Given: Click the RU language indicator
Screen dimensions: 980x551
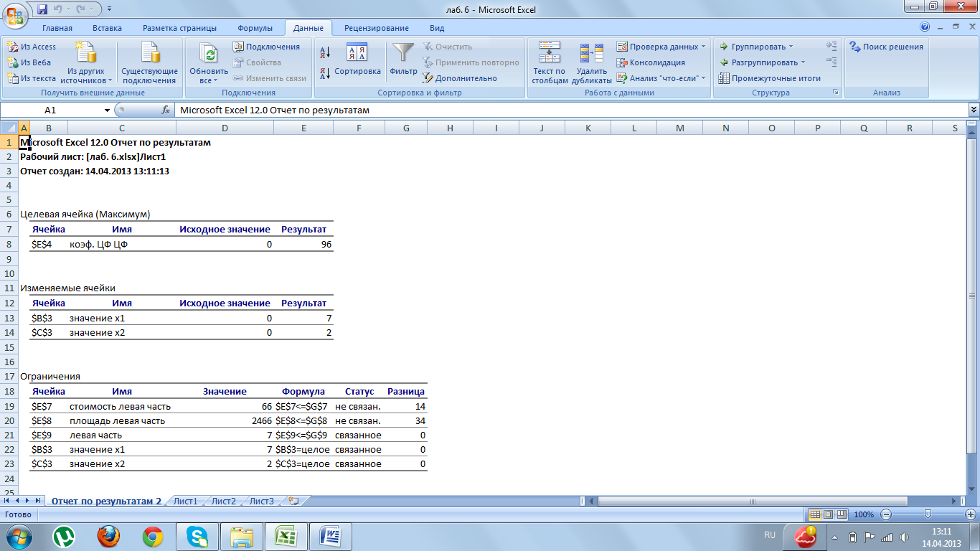Looking at the screenshot, I should point(770,535).
